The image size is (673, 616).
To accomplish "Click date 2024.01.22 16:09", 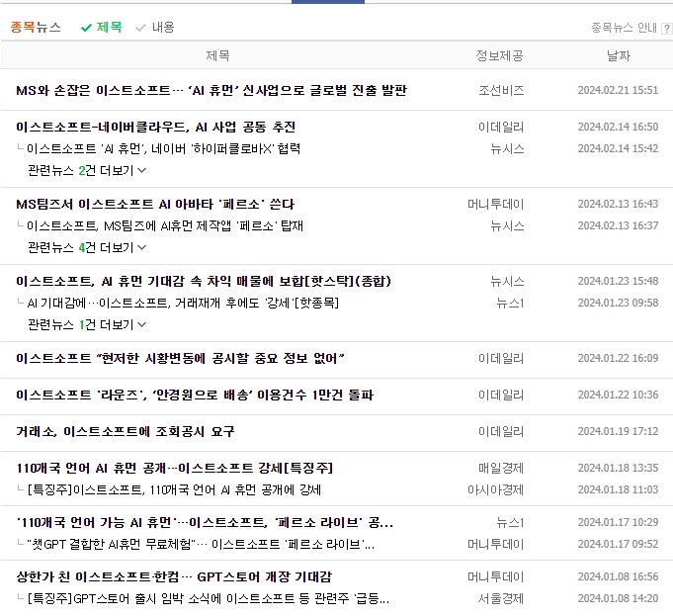I will (618, 358).
